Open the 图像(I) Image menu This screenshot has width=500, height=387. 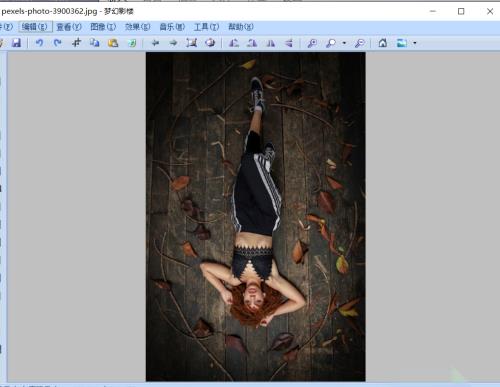click(x=103, y=27)
